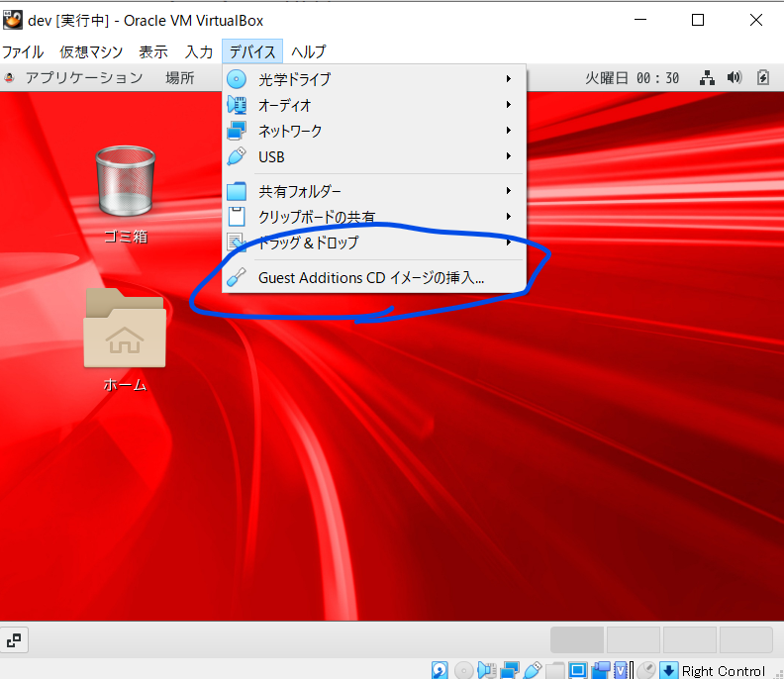Open the ヘルプ menu

point(309,51)
